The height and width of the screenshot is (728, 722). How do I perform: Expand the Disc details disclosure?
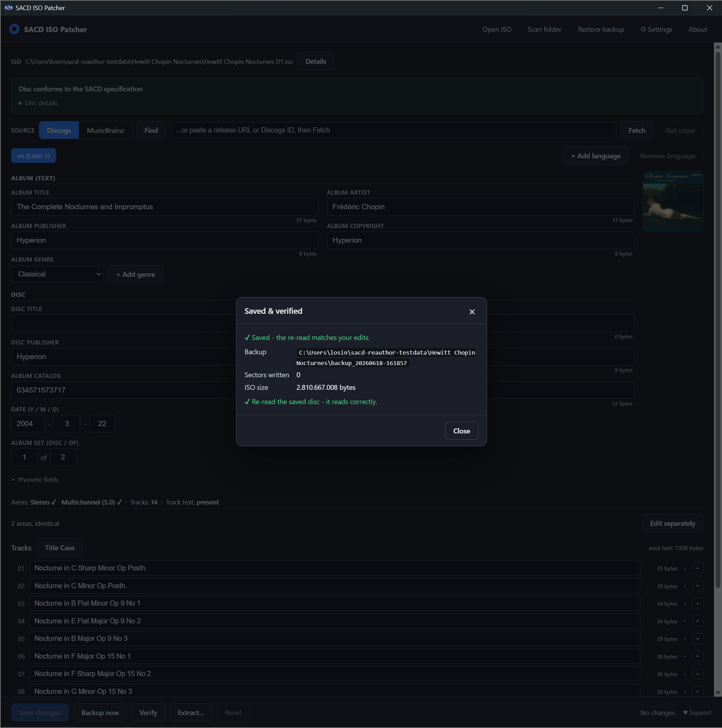click(38, 103)
